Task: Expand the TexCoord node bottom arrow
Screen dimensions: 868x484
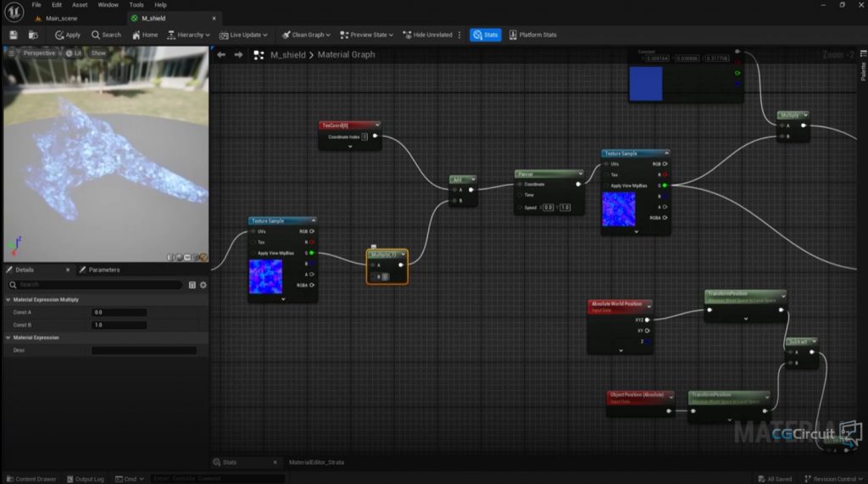Action: [350, 147]
